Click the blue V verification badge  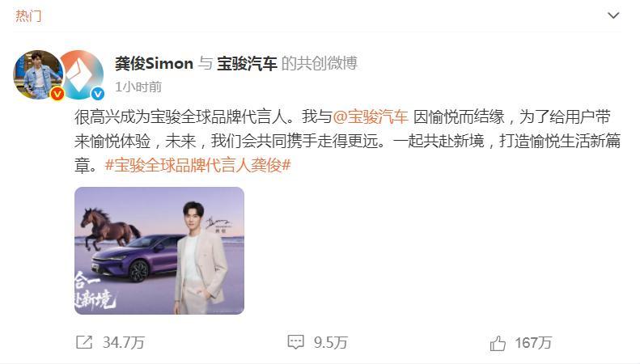98,95
